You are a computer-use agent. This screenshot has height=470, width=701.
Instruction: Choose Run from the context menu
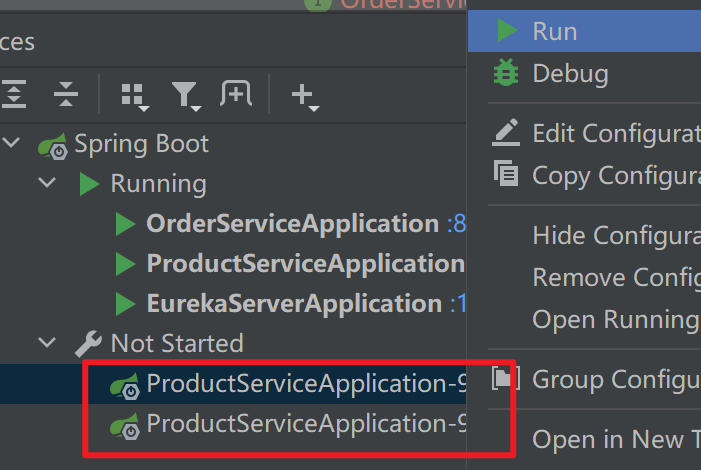tap(584, 31)
